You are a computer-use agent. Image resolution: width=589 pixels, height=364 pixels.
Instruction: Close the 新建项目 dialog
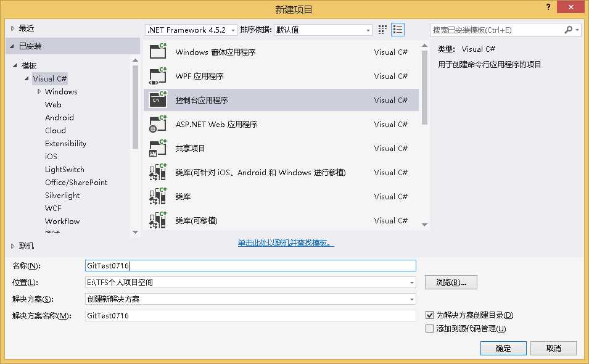coord(571,7)
